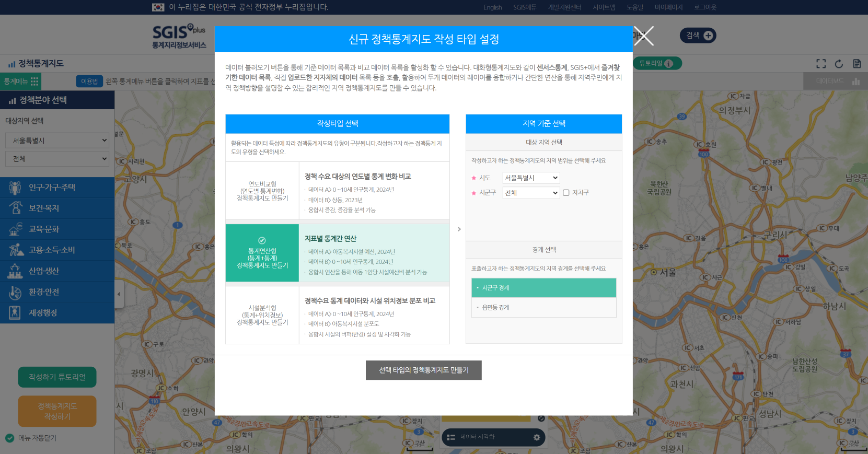Choose 통계연산형 정책통계지도 만들기 type
Screen dimensions: 868x454
262,253
